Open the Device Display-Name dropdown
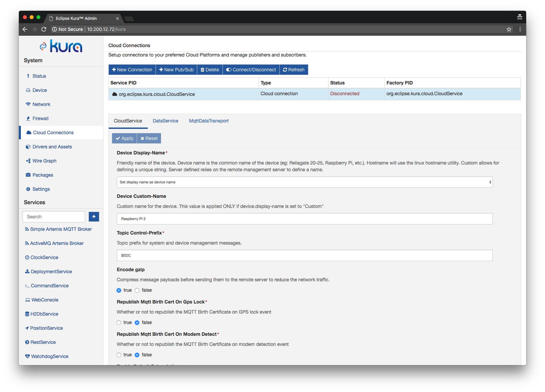 [x=305, y=182]
